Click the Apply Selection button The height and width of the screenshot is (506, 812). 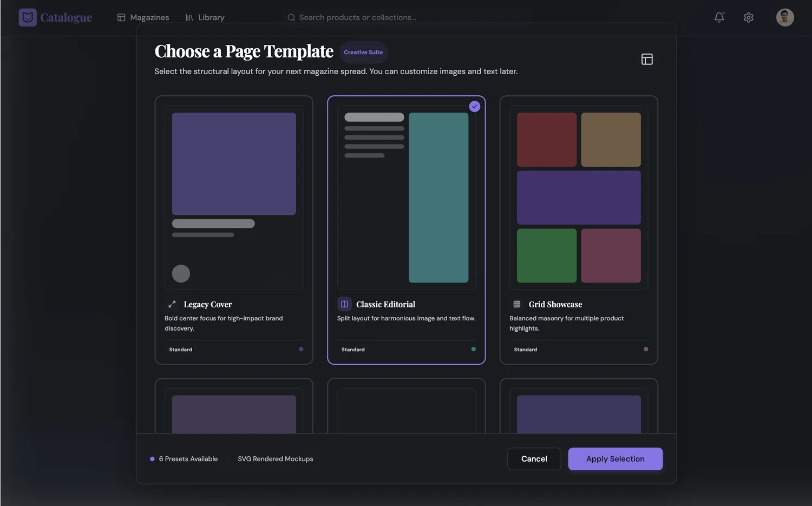coord(615,459)
